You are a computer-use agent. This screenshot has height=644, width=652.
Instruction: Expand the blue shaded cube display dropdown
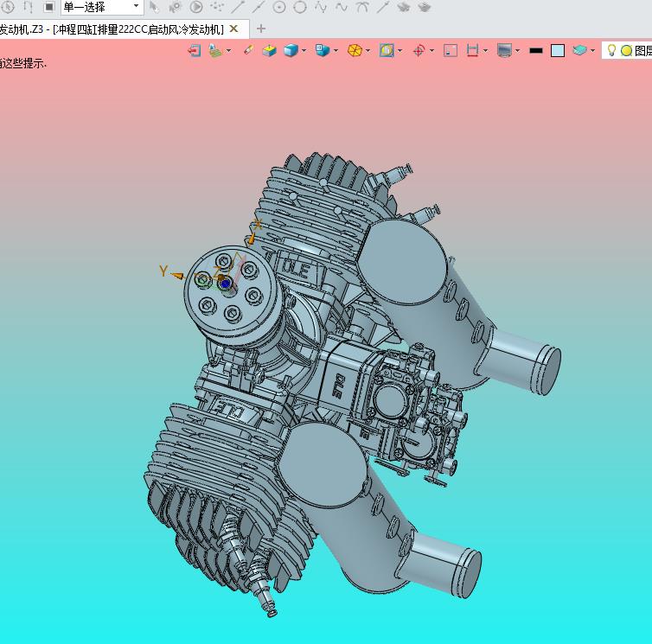(304, 51)
